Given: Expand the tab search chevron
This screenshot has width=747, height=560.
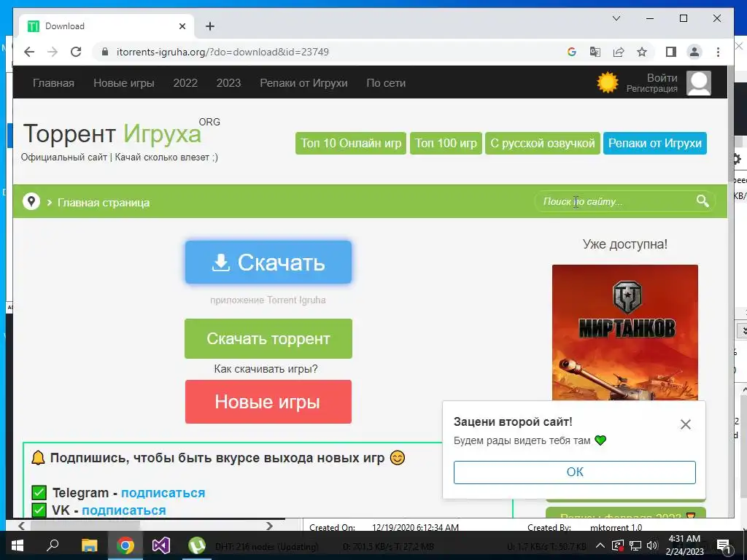Looking at the screenshot, I should click(x=616, y=18).
